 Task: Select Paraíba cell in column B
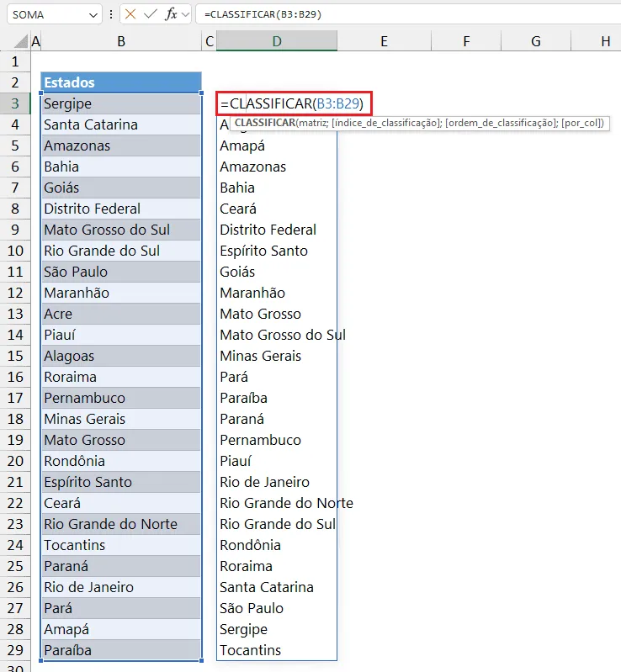click(121, 650)
